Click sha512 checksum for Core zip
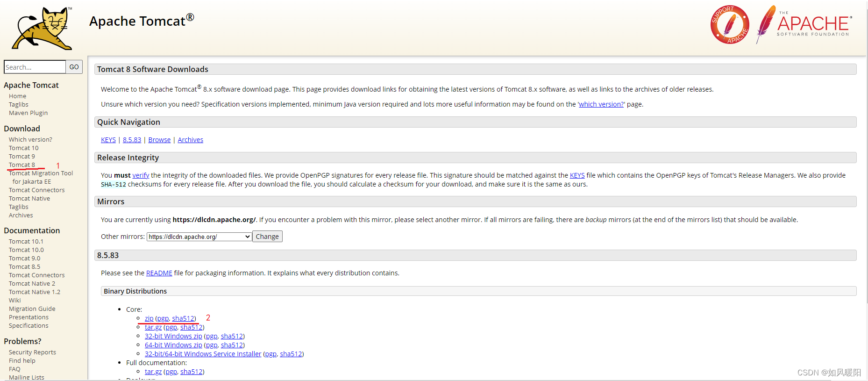The image size is (868, 381). point(183,318)
